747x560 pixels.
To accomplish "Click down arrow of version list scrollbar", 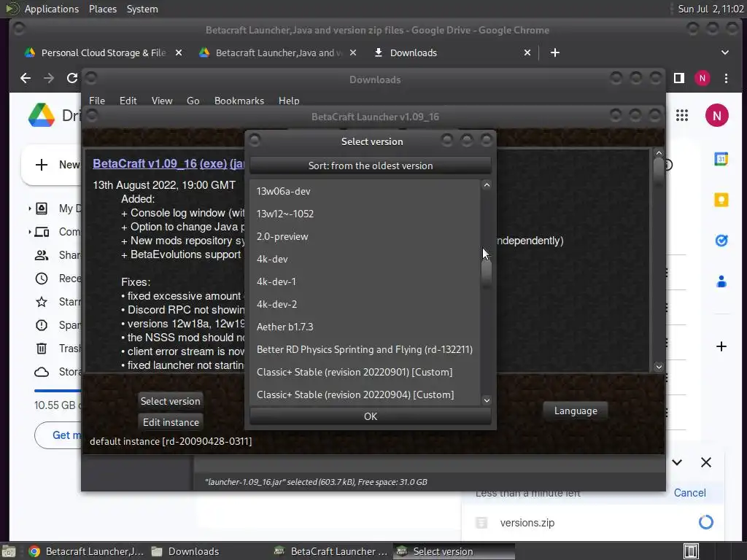I will tap(487, 400).
